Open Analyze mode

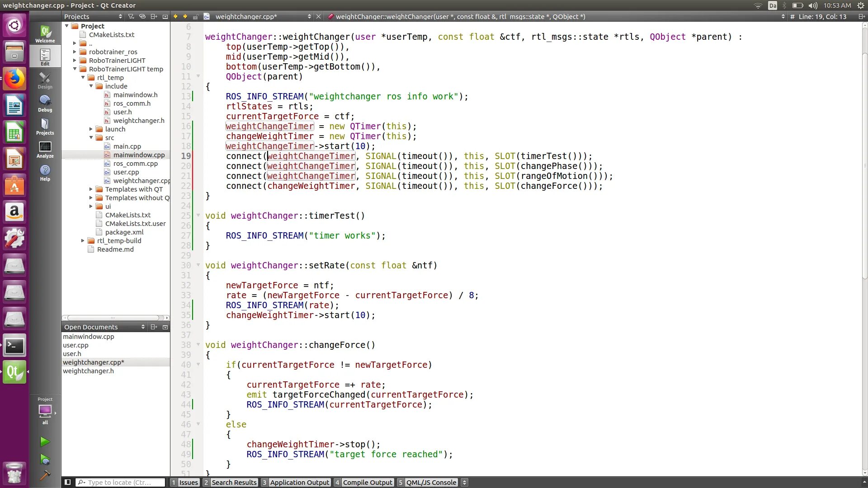coord(45,150)
